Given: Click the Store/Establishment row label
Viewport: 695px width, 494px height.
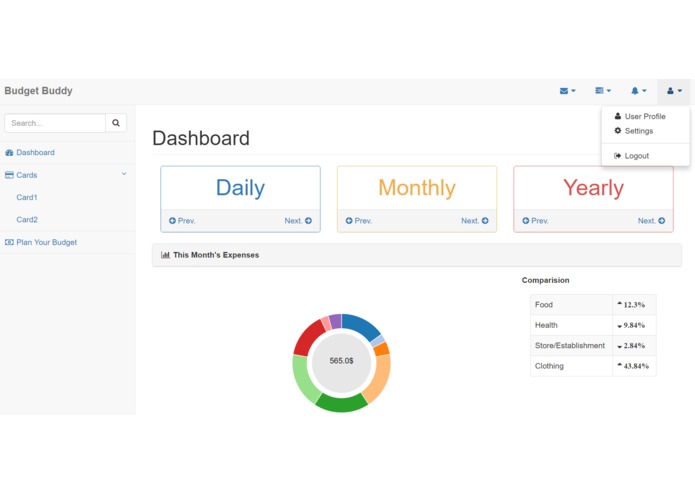Looking at the screenshot, I should [570, 346].
